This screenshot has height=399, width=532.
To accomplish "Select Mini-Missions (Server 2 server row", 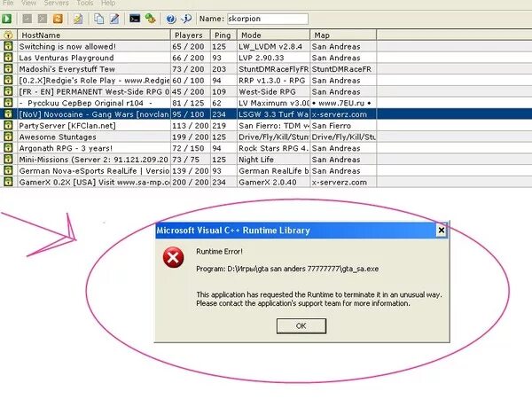I will 266,160.
